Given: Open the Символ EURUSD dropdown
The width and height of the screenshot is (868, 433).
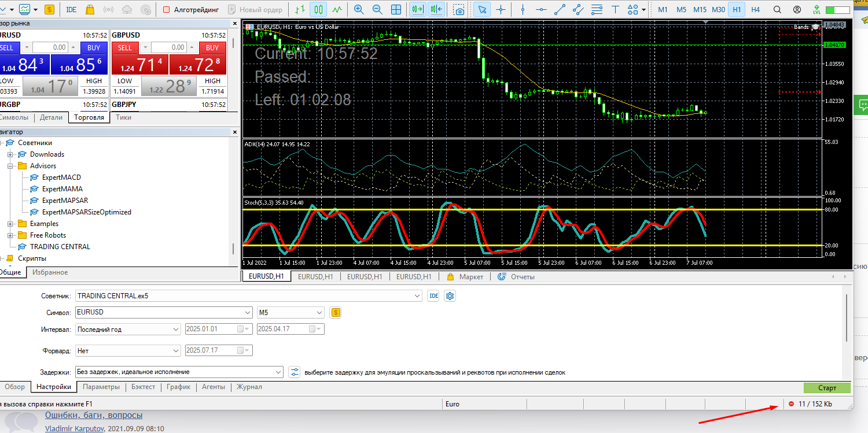Looking at the screenshot, I should 248,313.
